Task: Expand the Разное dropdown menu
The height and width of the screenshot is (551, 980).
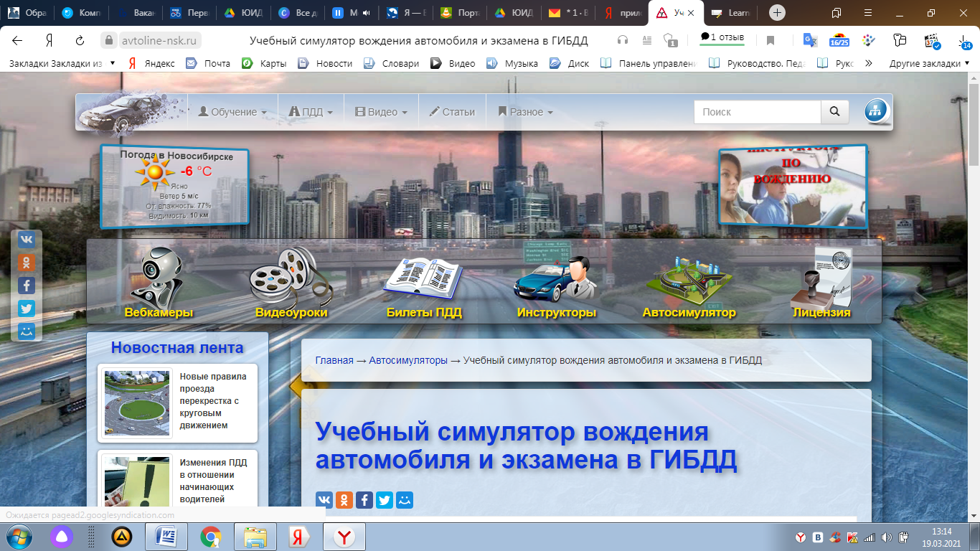Action: pyautogui.click(x=525, y=112)
